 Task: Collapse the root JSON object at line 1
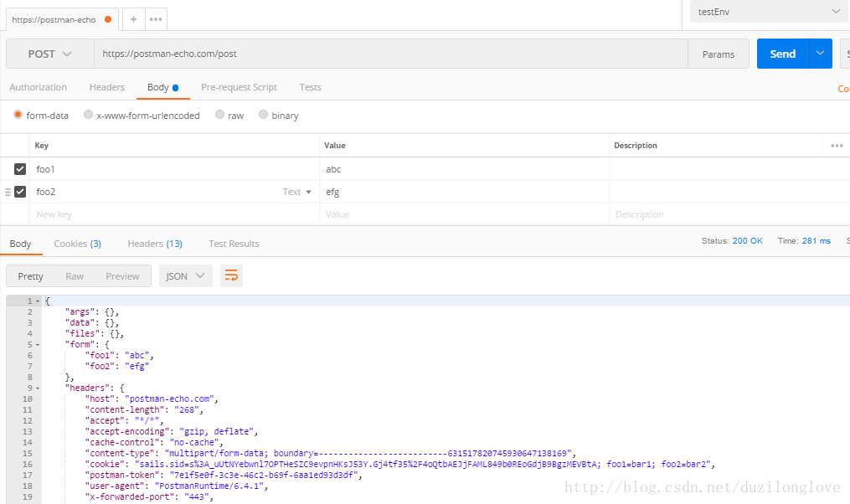pos(38,301)
